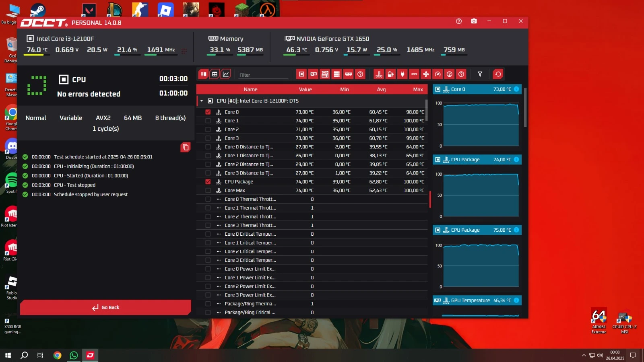Switch monitoring to table view

215,74
